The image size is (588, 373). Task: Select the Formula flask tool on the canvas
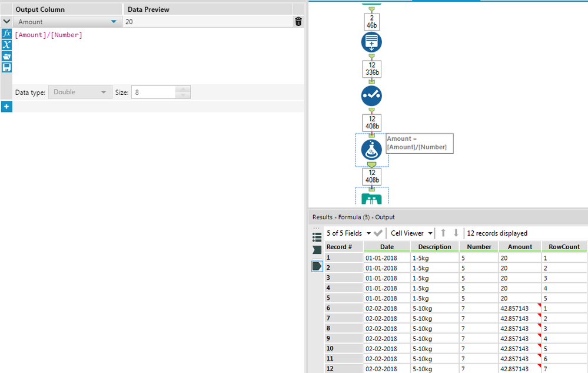pos(371,150)
